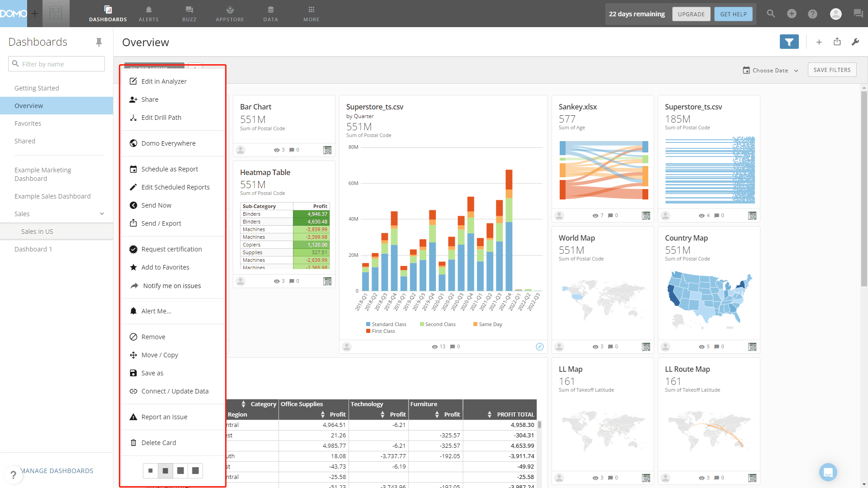Toggle the Same Day legend item
This screenshot has width=868, height=488.
(x=487, y=324)
